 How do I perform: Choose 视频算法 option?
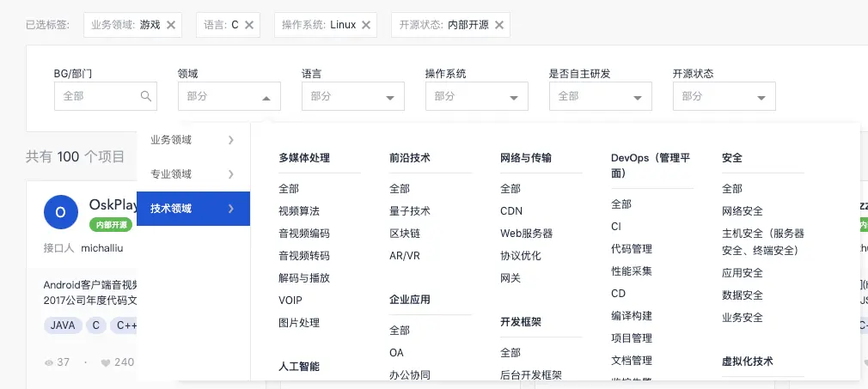pyautogui.click(x=299, y=211)
